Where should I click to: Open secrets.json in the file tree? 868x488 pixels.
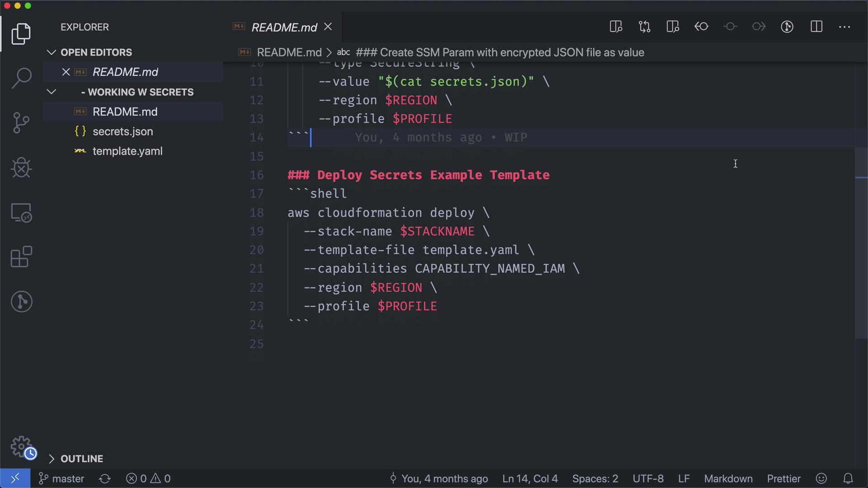tap(123, 131)
